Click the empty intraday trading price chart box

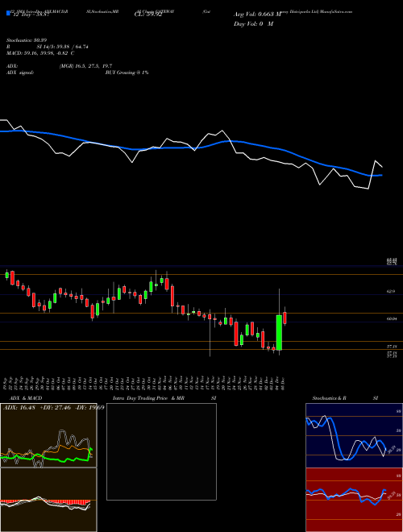161,451
